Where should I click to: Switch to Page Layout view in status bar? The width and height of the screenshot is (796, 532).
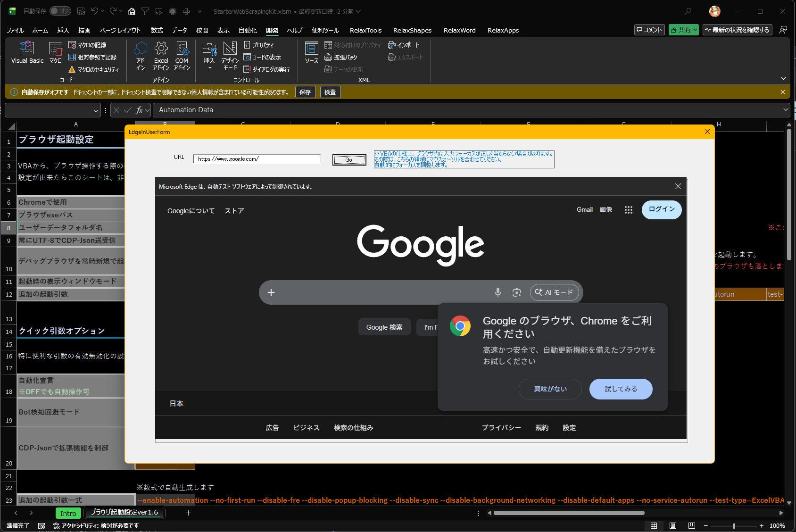pyautogui.click(x=673, y=525)
